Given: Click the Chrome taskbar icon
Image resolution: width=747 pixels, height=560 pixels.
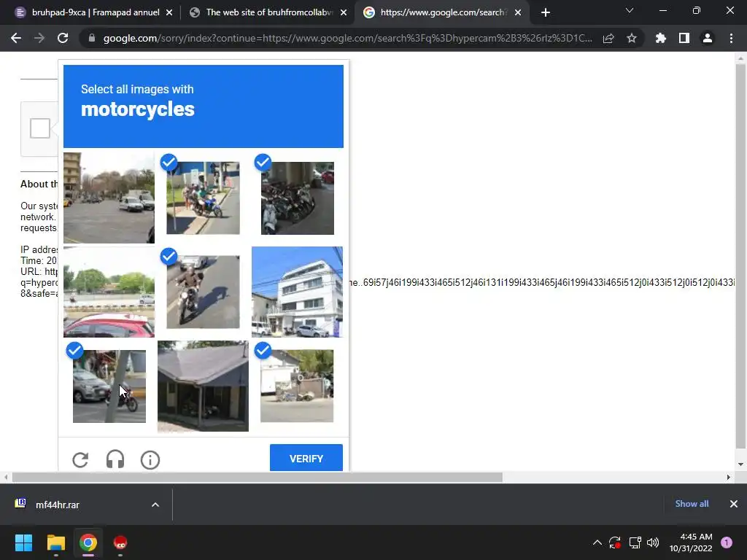Looking at the screenshot, I should point(88,542).
